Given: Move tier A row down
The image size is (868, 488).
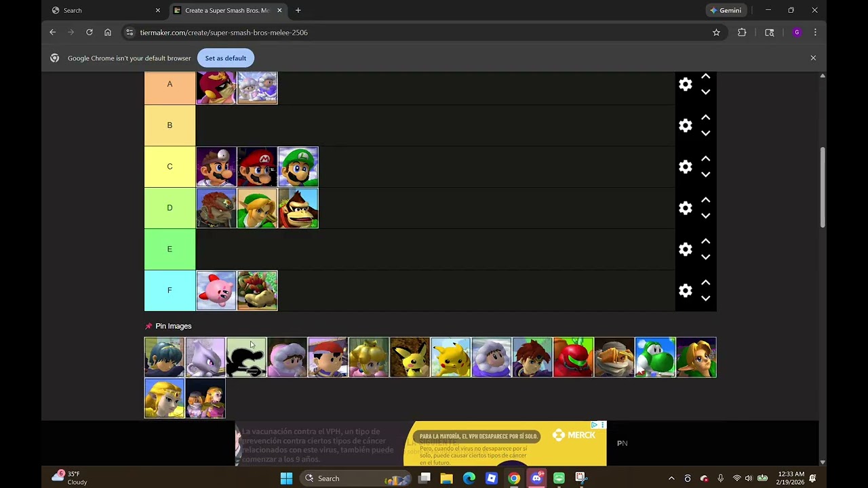Looking at the screenshot, I should coord(705,92).
